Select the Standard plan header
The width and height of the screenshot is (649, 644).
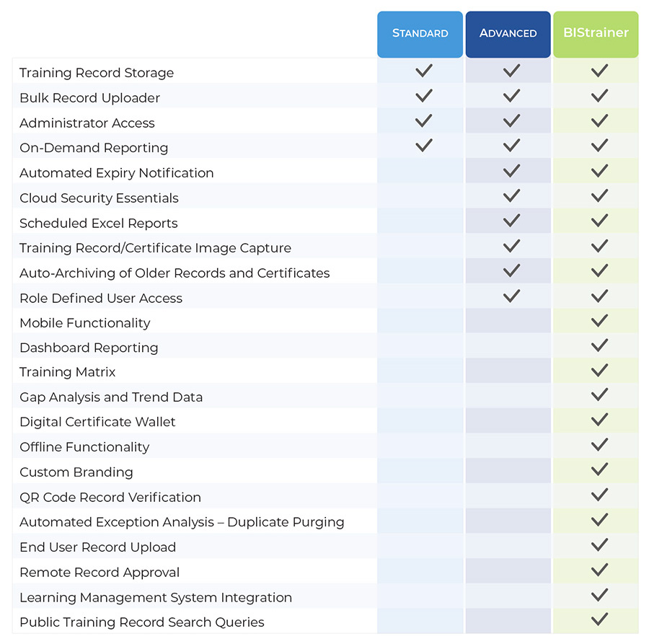420,35
